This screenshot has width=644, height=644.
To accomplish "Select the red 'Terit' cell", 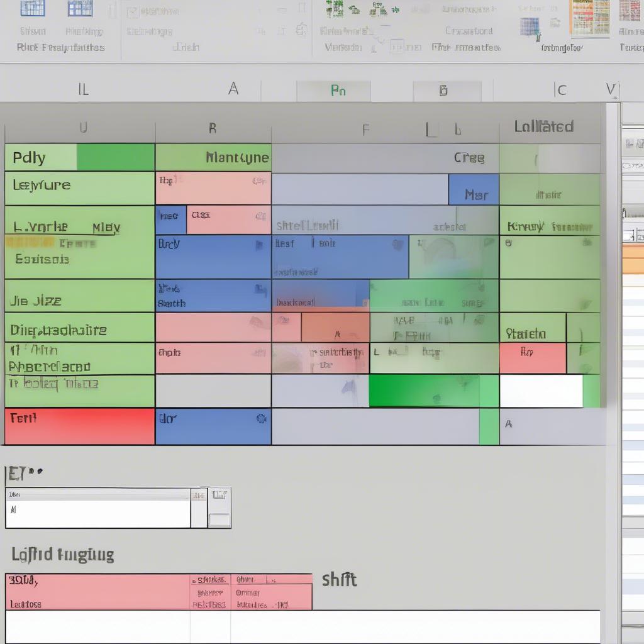I will pos(80,426).
